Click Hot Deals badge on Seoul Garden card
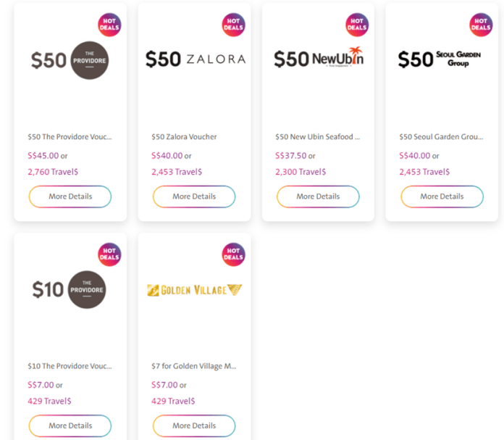Screen dimensions: 504x440 [x=481, y=25]
